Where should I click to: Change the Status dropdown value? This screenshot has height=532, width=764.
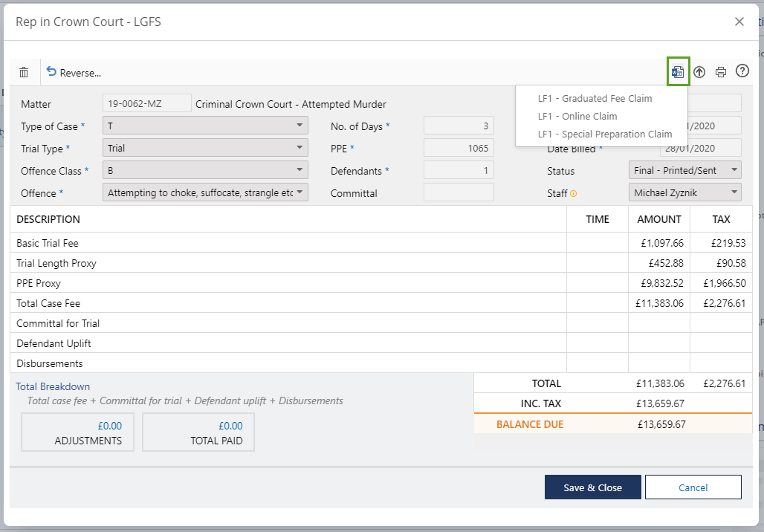684,170
